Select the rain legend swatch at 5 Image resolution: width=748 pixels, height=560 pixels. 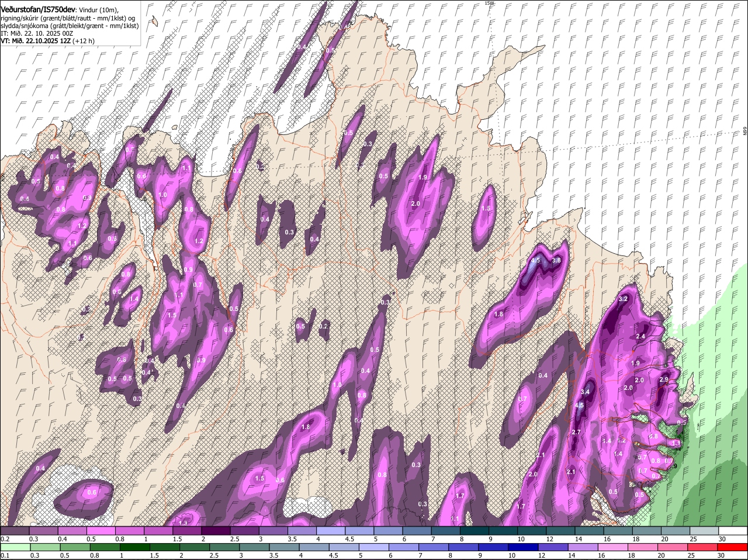click(x=375, y=547)
